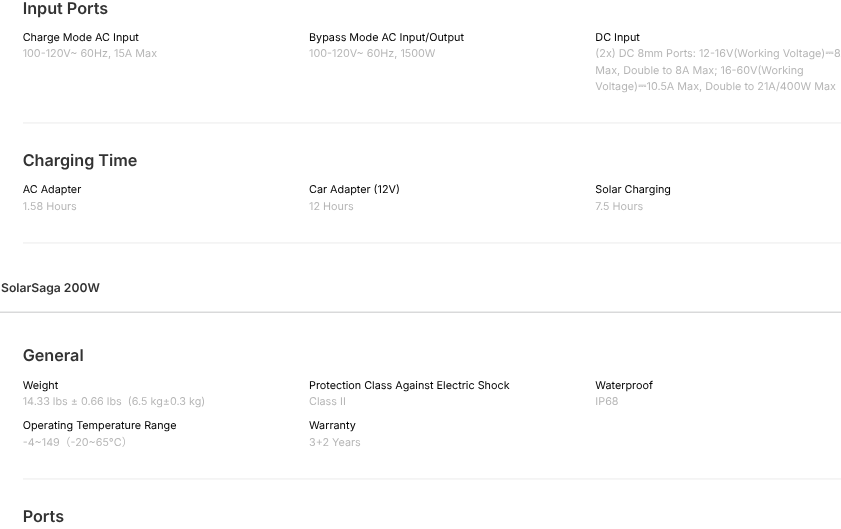
Task: Click the Bypass Mode AC Input/Output label
Action: point(386,37)
